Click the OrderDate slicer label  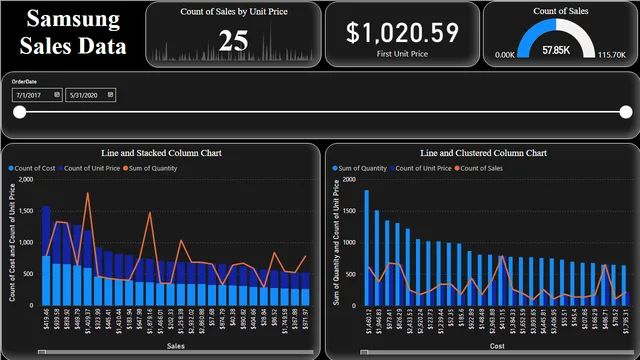[x=24, y=82]
